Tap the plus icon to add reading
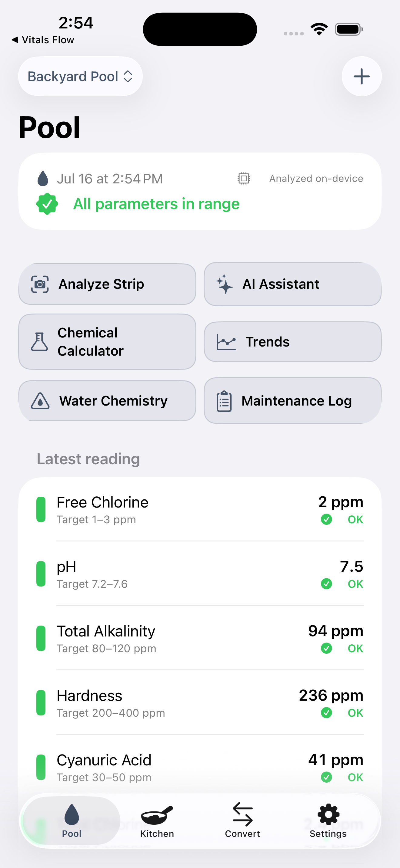Viewport: 400px width, 868px height. coord(361,76)
